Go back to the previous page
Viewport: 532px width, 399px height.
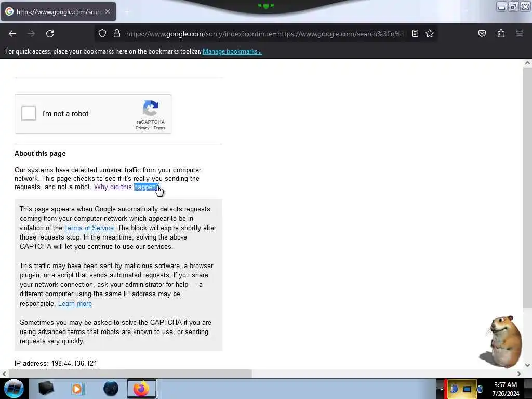(12, 34)
